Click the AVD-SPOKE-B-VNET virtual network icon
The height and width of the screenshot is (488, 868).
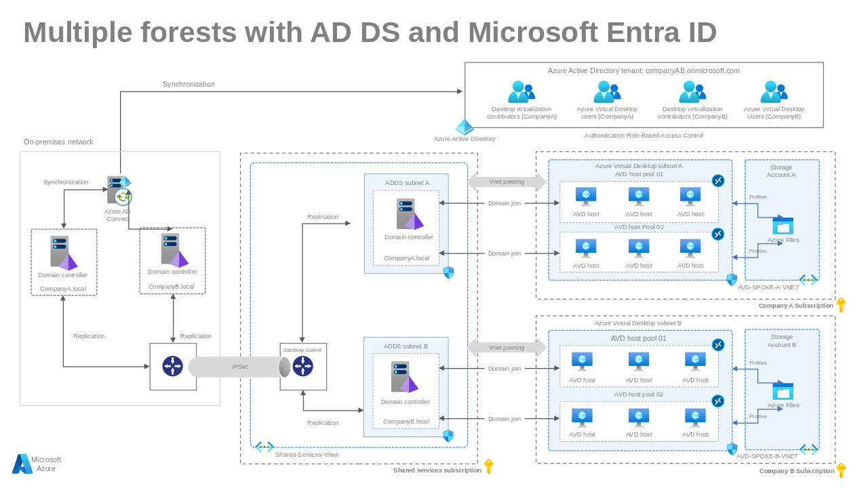point(808,449)
